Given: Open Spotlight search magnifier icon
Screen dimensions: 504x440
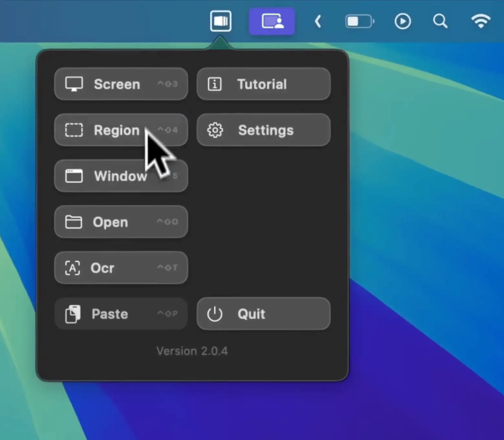Looking at the screenshot, I should click(x=440, y=22).
